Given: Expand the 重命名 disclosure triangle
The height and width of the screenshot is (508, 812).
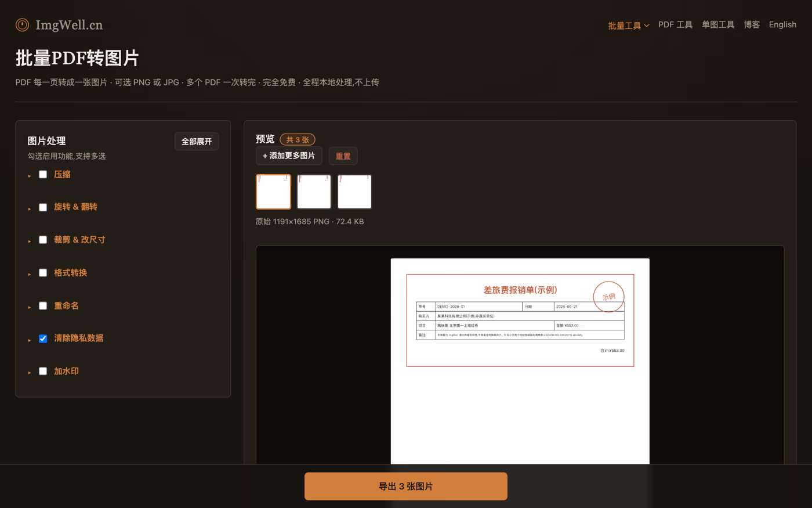Looking at the screenshot, I should pos(30,307).
